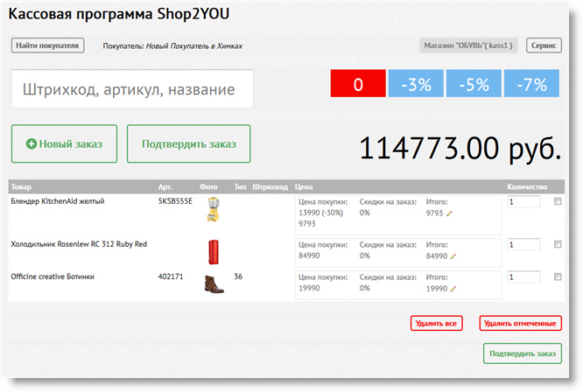
Task: Click the pencil icon next to refrigerator total
Action: click(x=453, y=257)
